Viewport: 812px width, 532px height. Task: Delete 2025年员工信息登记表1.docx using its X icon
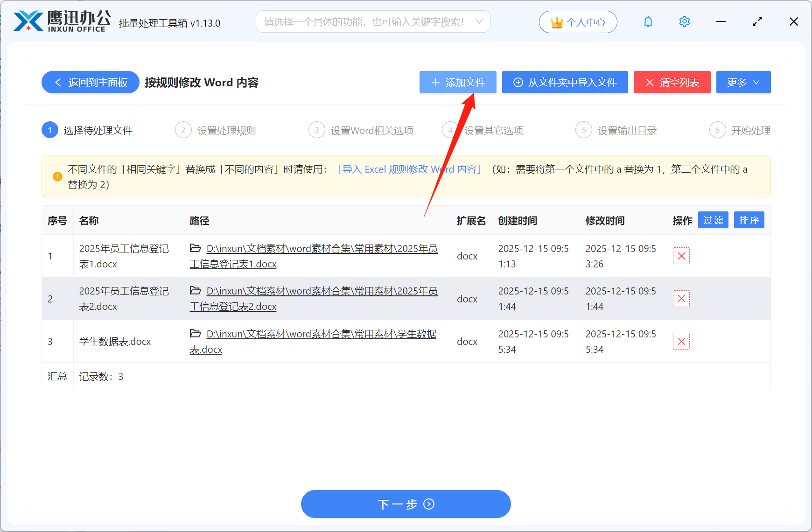[x=681, y=256]
